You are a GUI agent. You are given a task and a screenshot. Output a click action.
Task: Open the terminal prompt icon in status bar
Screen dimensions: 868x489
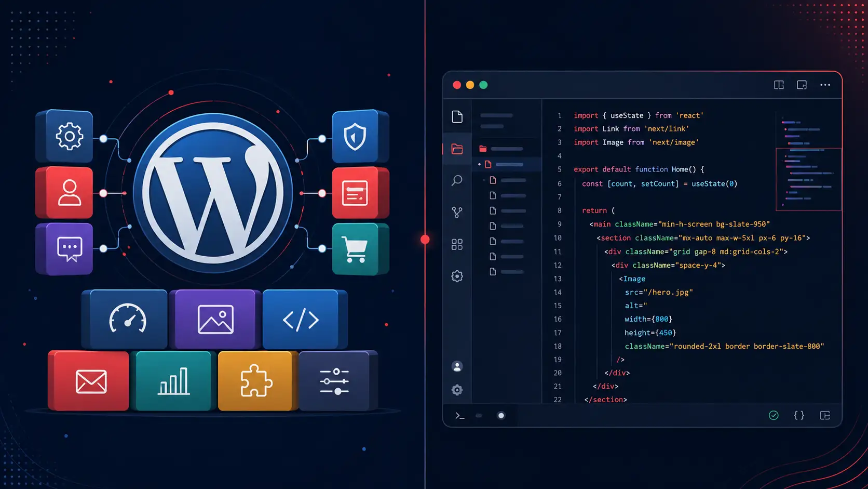tap(460, 415)
